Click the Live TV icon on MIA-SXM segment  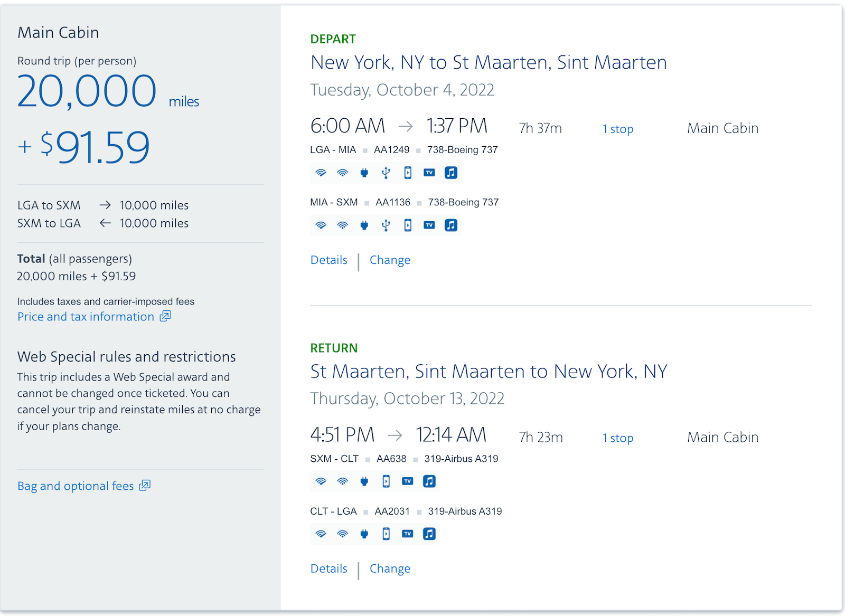point(429,225)
